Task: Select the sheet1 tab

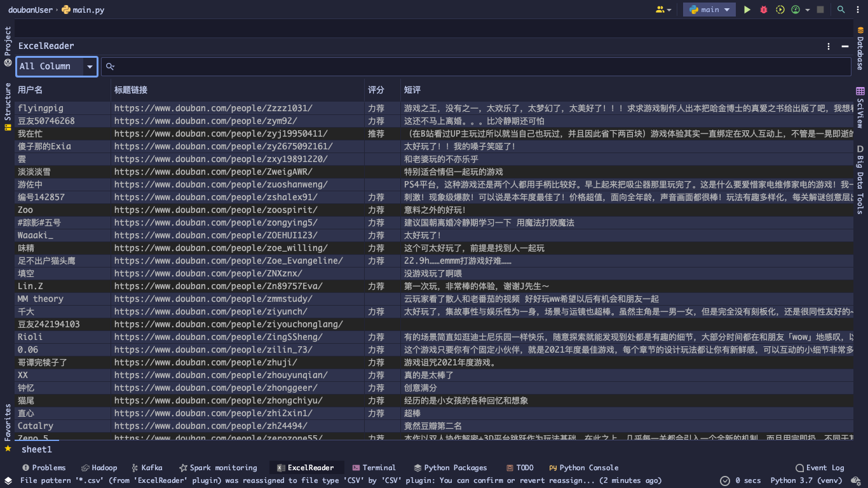Action: click(37, 449)
